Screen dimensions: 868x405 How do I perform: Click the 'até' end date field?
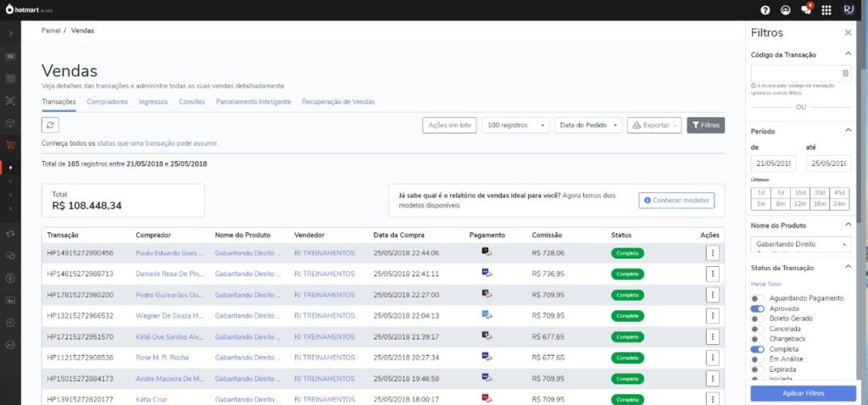[829, 164]
